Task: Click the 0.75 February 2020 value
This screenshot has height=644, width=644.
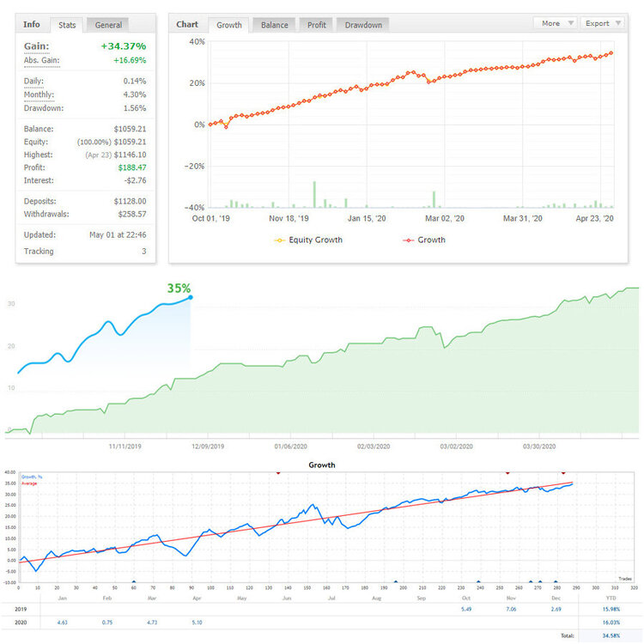Action: (107, 623)
